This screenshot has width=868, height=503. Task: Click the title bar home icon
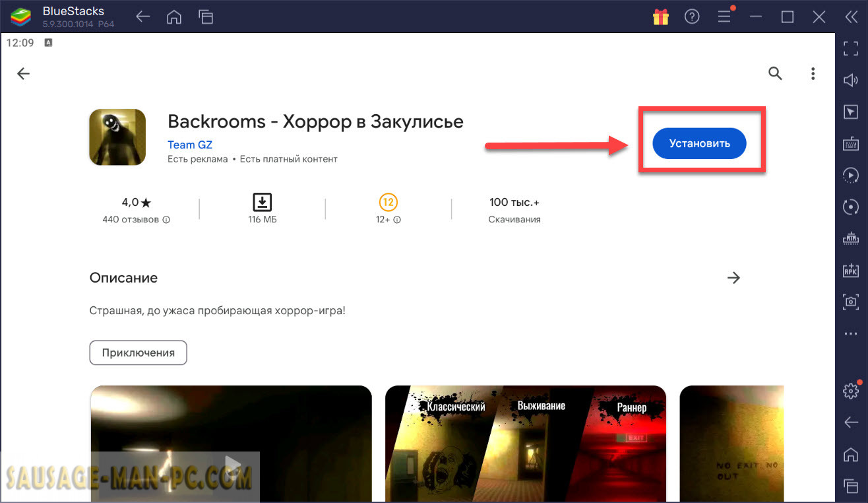[174, 17]
